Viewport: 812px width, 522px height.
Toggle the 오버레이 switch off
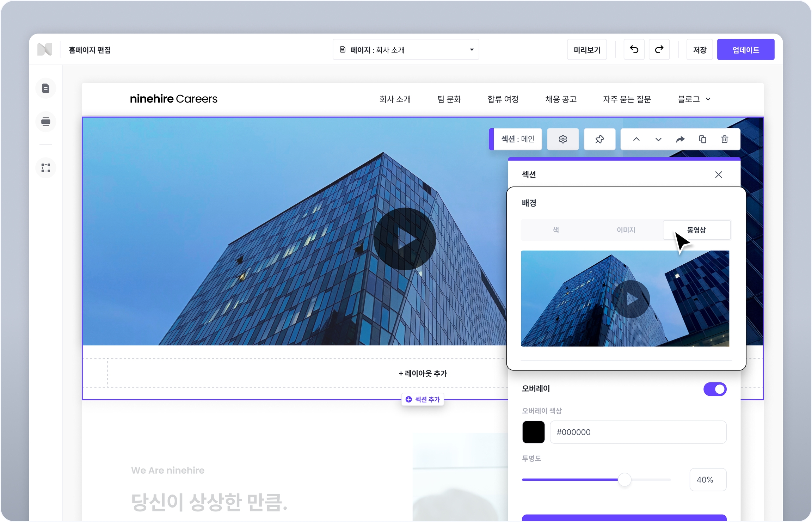(x=715, y=389)
